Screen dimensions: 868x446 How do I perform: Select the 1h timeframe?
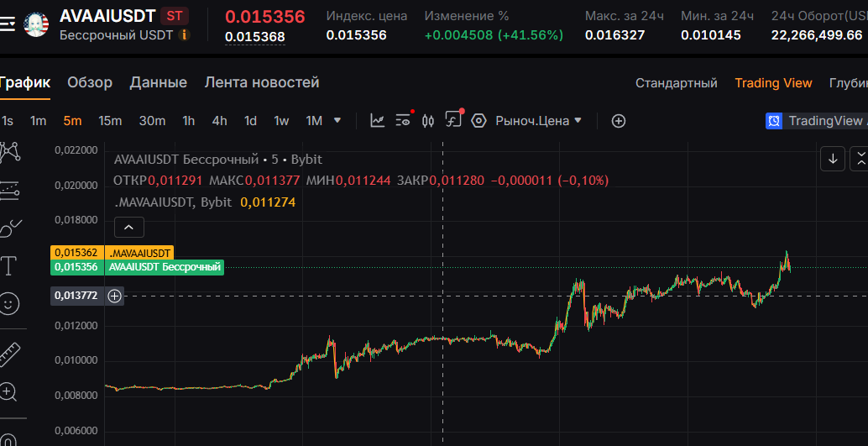point(189,121)
